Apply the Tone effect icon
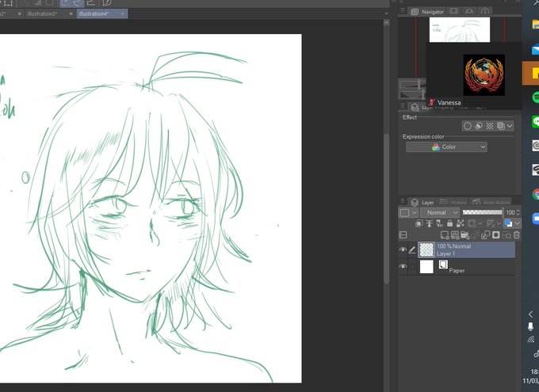Screen dimensions: 539x392 click(490, 126)
